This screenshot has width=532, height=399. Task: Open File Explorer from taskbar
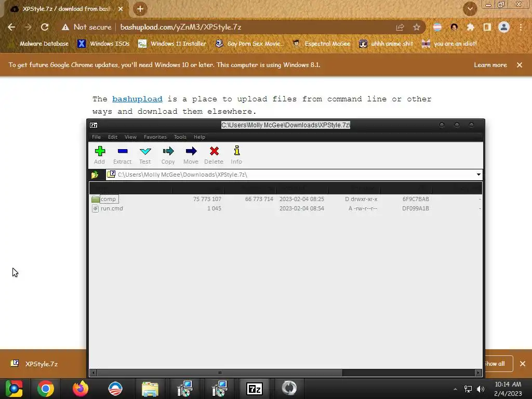pyautogui.click(x=150, y=389)
